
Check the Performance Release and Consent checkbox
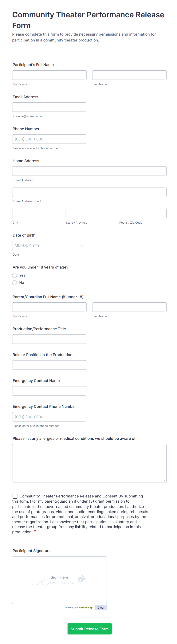click(15, 496)
